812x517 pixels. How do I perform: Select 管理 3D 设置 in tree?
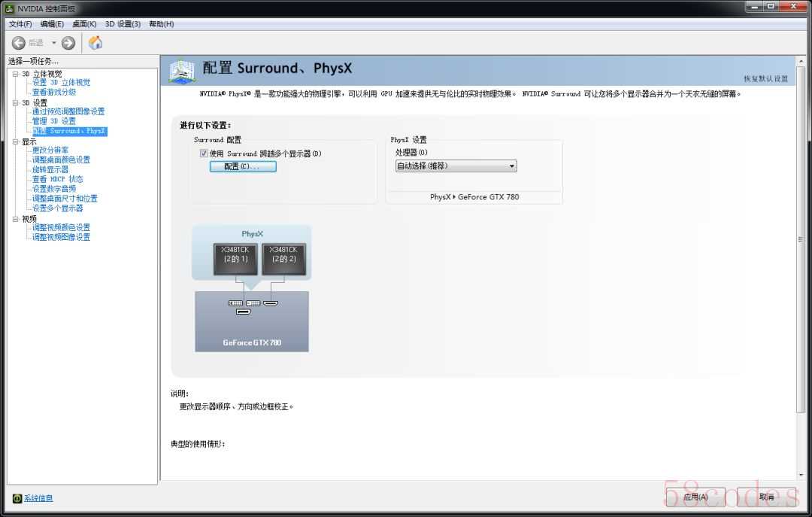(54, 121)
